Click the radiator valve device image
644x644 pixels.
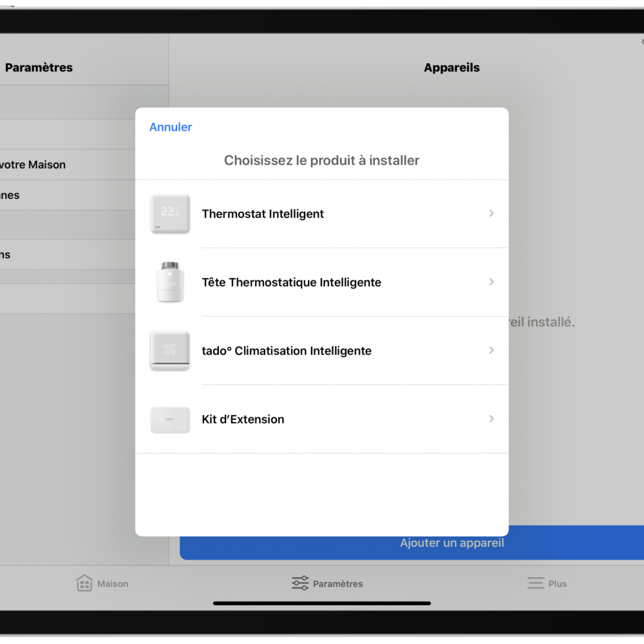[x=169, y=282]
